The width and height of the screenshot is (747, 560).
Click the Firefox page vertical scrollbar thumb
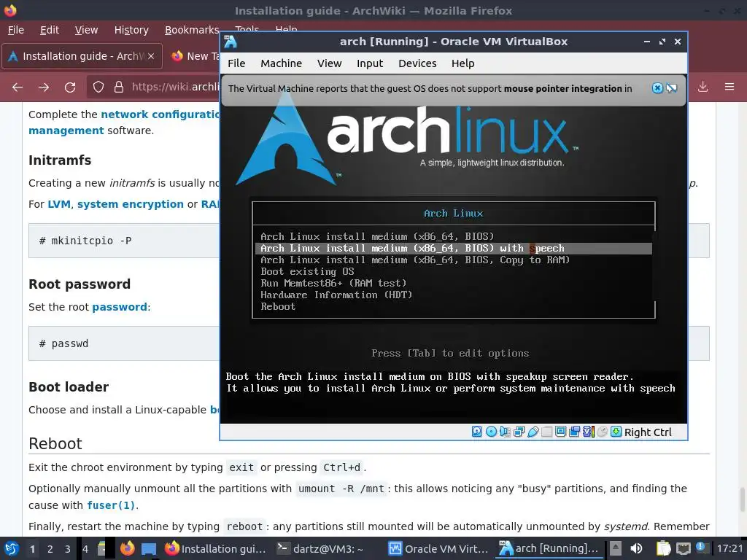click(x=741, y=500)
